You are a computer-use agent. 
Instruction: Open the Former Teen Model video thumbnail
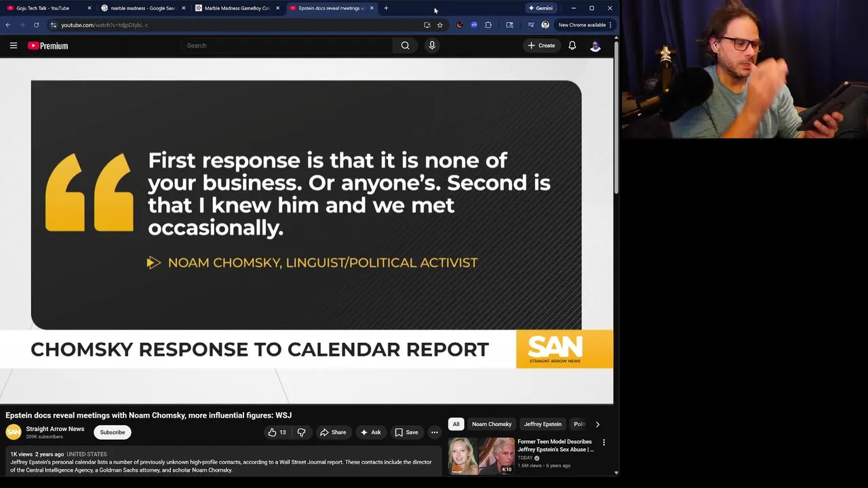click(x=481, y=456)
